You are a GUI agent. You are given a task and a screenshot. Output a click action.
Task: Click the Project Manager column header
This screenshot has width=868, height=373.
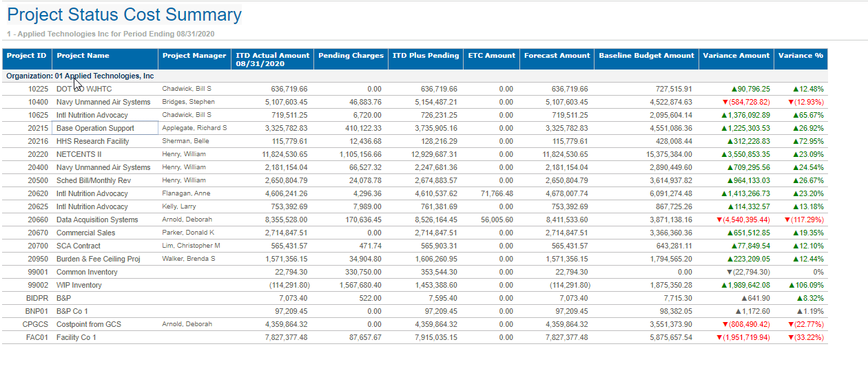(x=194, y=56)
